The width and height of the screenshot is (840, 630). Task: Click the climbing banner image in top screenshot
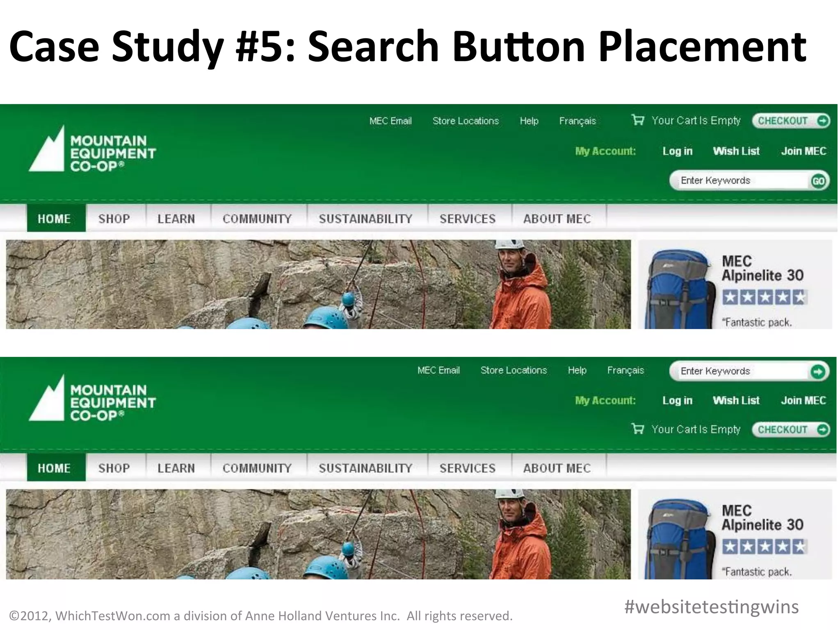pyautogui.click(x=318, y=284)
